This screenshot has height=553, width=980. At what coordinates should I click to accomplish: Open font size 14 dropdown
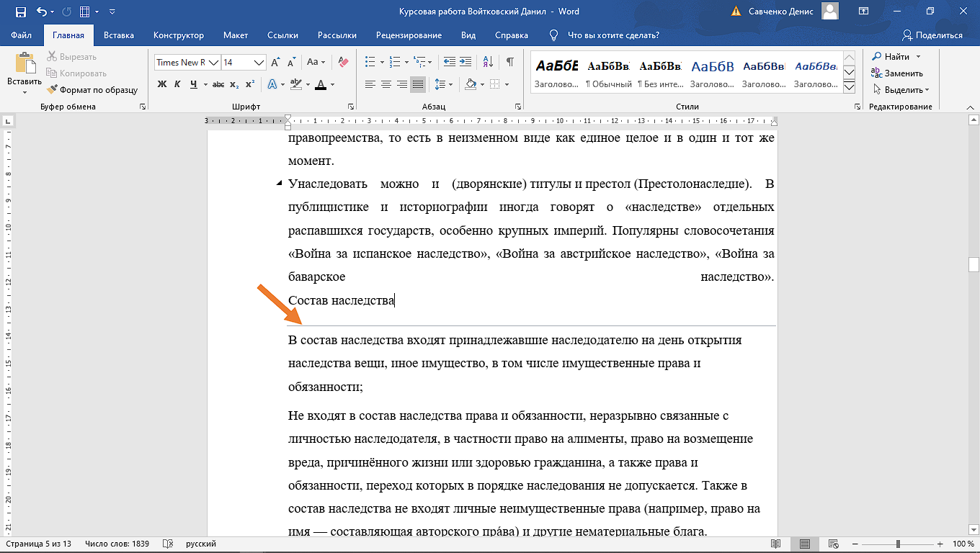pos(259,63)
